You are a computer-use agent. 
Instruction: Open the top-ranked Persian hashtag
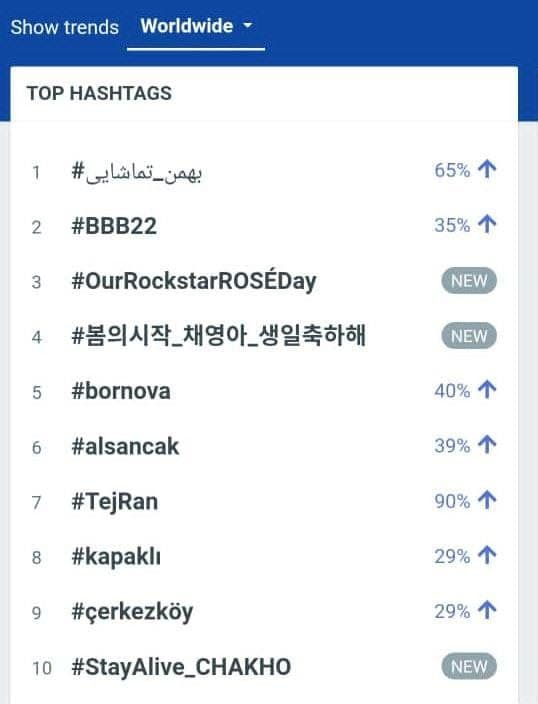[137, 172]
